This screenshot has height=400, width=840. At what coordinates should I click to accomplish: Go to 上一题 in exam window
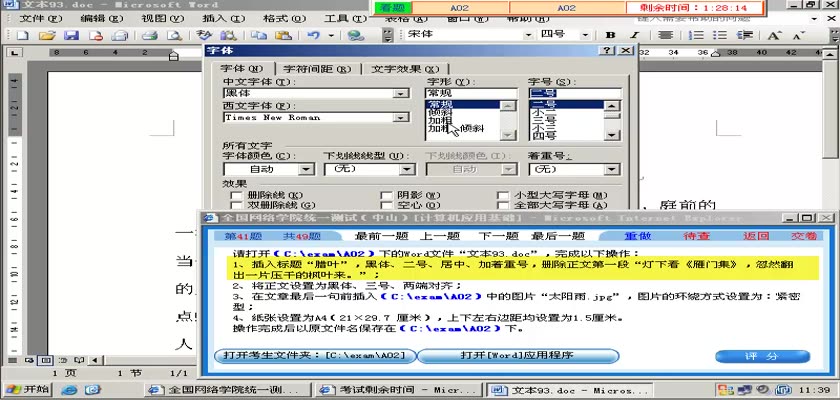click(x=439, y=236)
